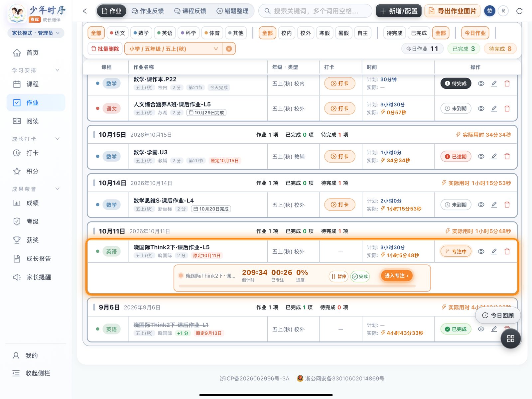Click 进入专注 focus button

point(397,276)
